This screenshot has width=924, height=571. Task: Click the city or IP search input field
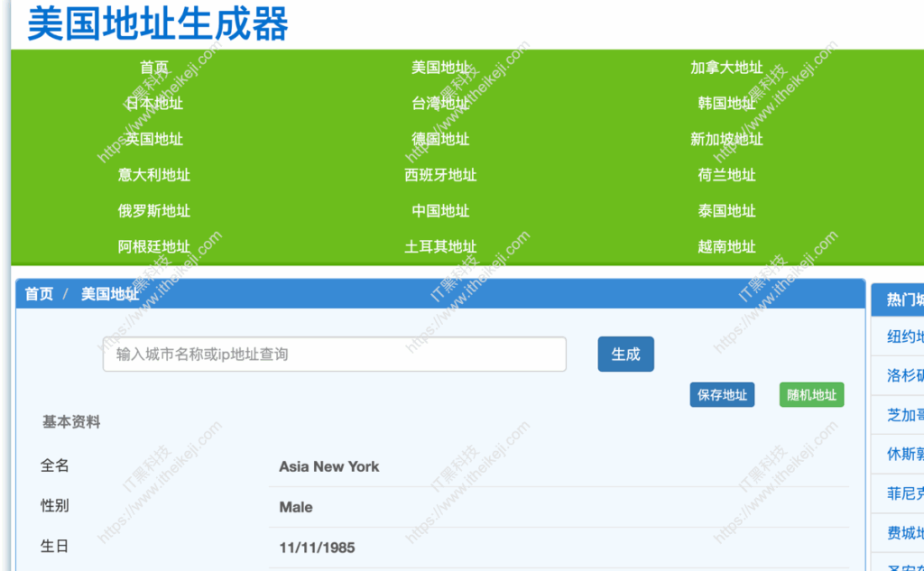[x=334, y=354]
